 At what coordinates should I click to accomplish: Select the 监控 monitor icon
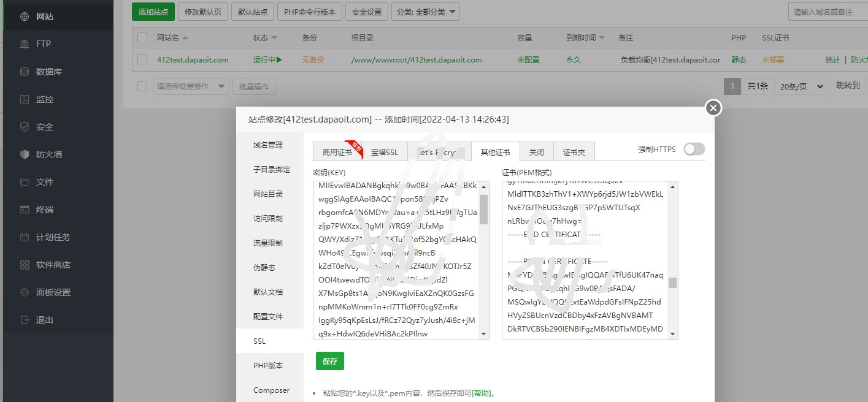click(x=25, y=99)
